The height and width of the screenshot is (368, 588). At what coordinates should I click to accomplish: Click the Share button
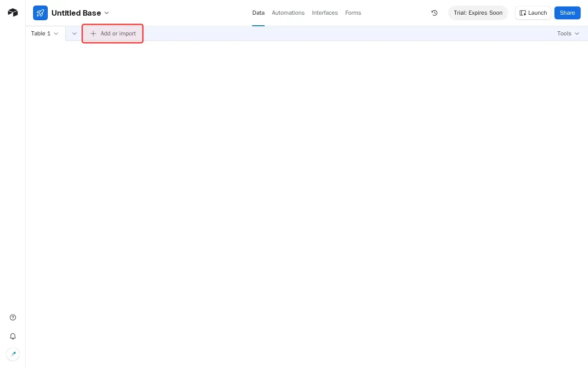[567, 13]
